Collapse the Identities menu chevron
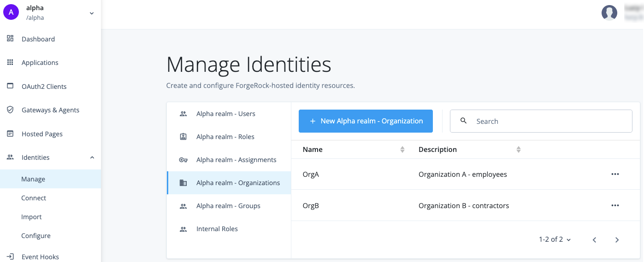The width and height of the screenshot is (644, 262). [92, 157]
